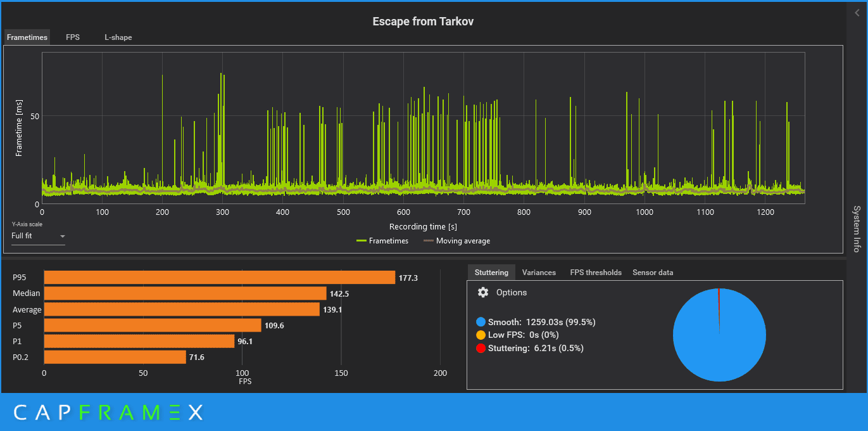Open the Y-Axis scale Full fit dropdown
Image resolution: width=868 pixels, height=431 pixels.
click(x=38, y=236)
